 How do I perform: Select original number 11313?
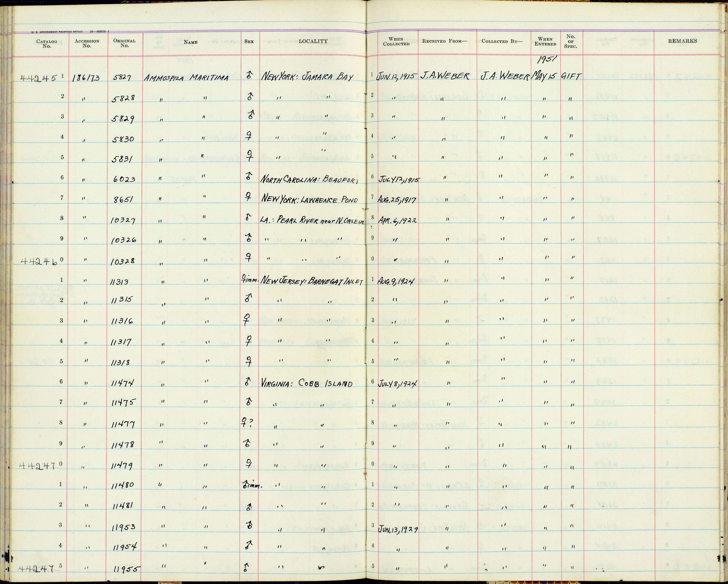[120, 282]
